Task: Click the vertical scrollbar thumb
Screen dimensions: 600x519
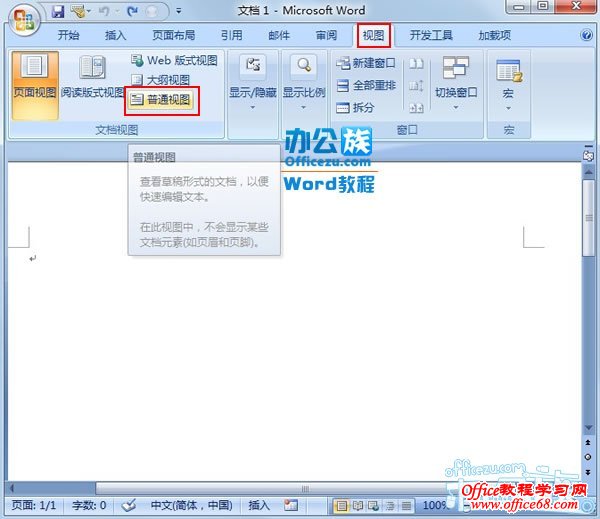Action: pos(588,217)
